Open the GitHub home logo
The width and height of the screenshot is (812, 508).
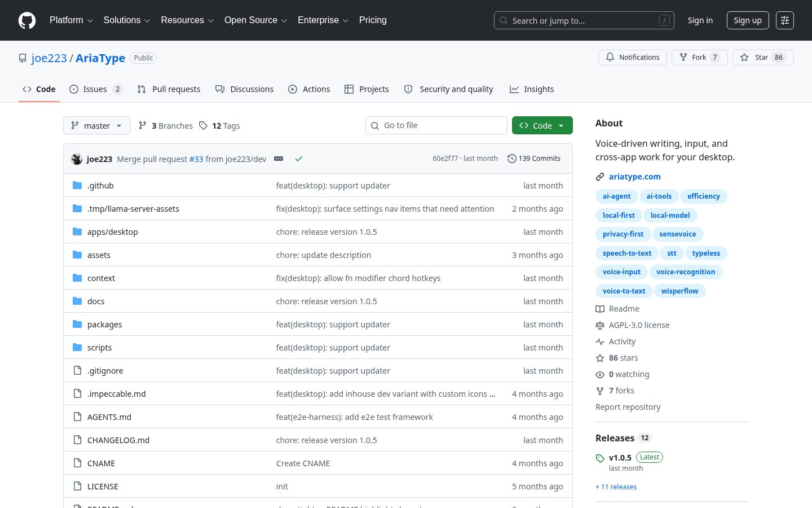point(27,20)
